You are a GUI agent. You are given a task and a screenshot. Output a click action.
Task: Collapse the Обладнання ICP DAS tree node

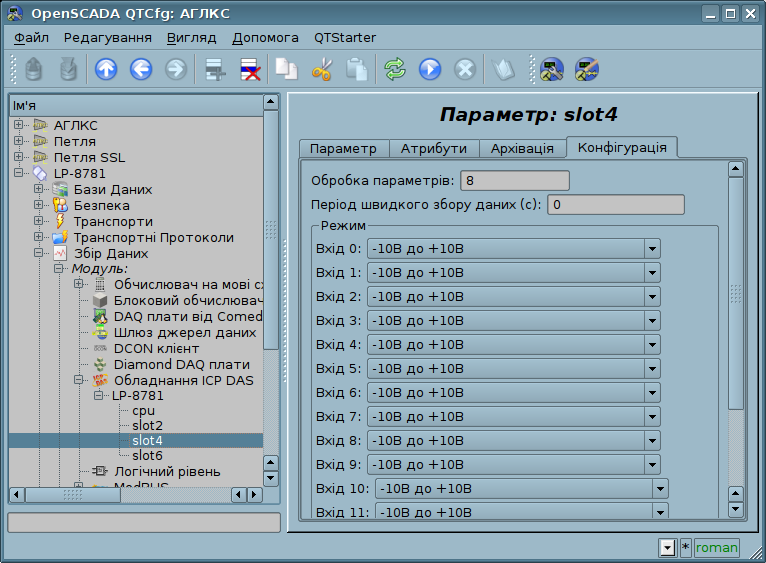point(79,380)
